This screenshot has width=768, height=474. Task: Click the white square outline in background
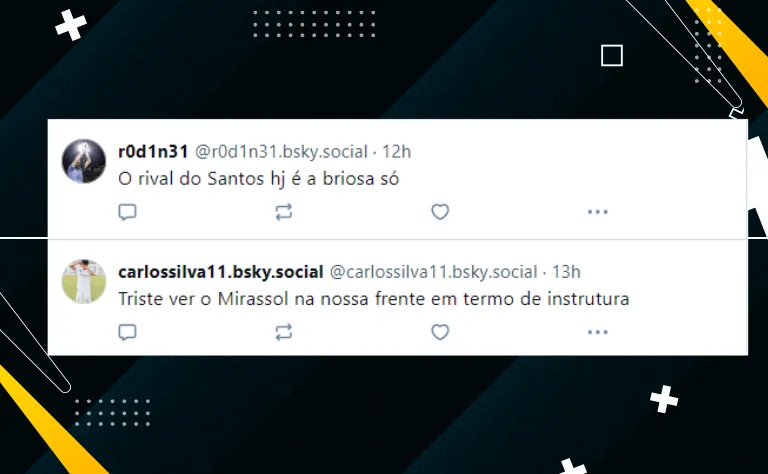612,55
